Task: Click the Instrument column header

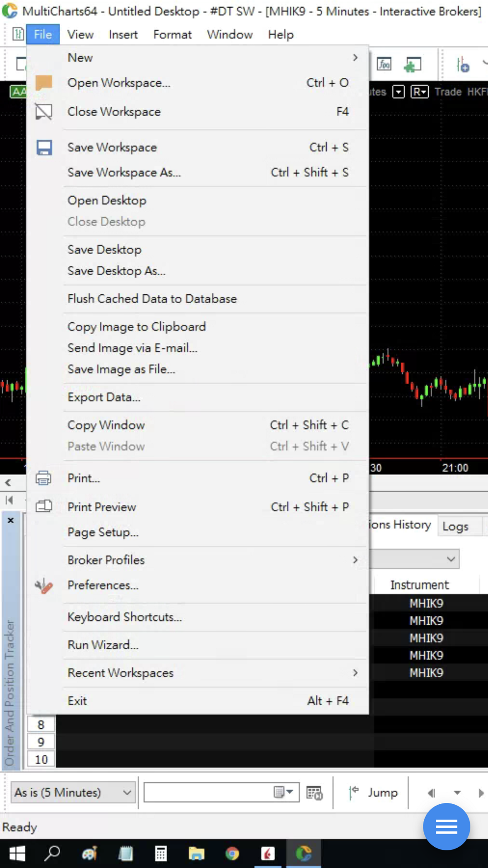Action: tap(420, 585)
